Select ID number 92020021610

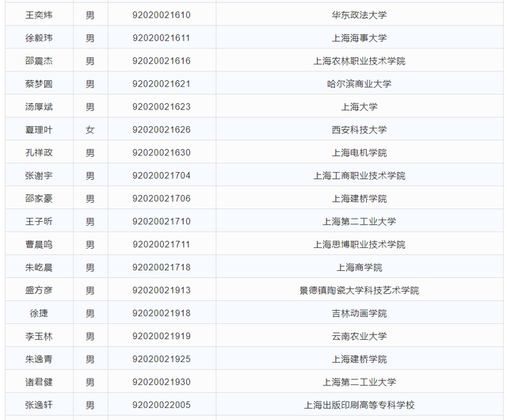pos(162,15)
